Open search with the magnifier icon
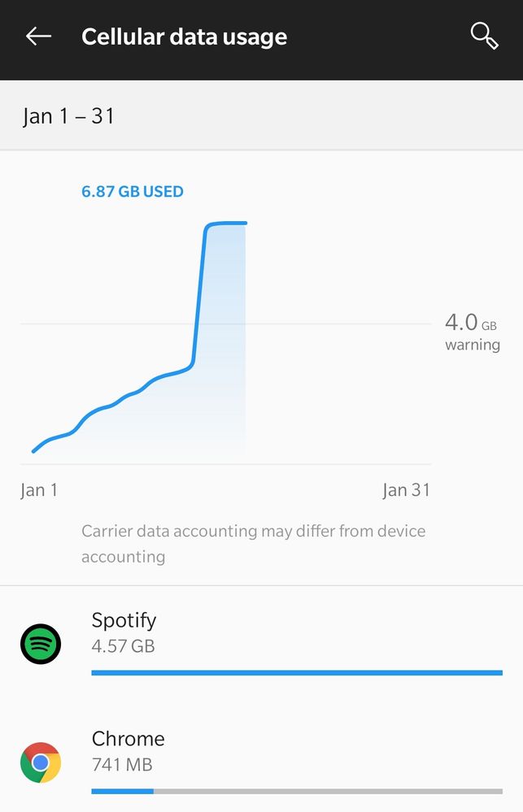The width and height of the screenshot is (523, 812). [484, 37]
